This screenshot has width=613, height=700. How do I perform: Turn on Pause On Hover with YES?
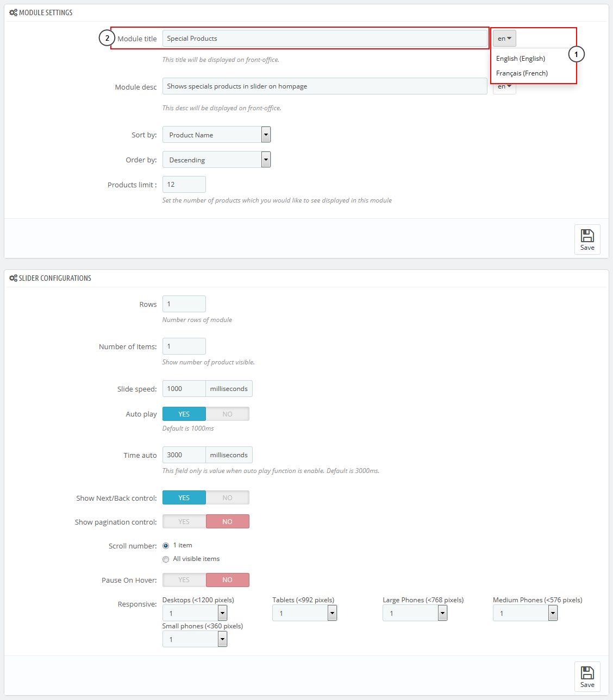pos(184,580)
